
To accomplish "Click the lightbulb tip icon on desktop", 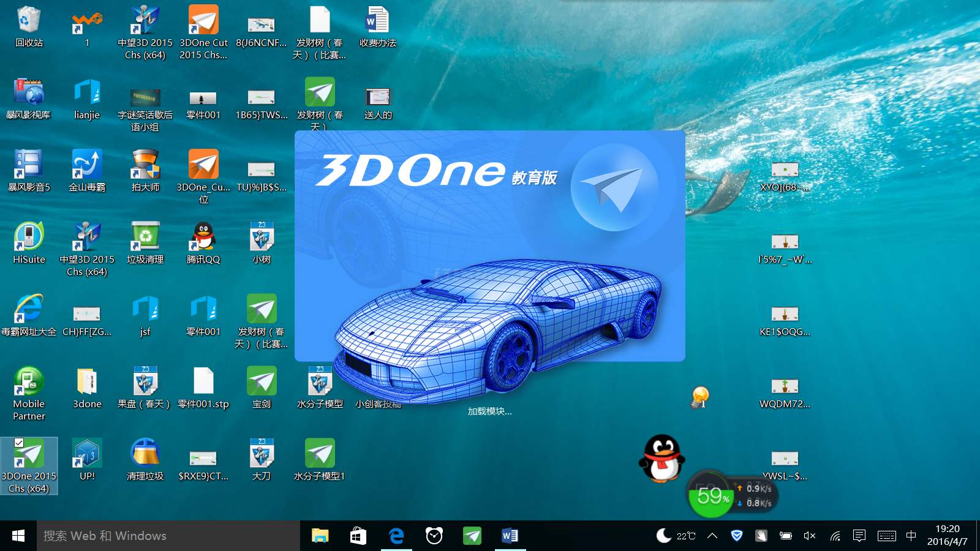I will 700,397.
